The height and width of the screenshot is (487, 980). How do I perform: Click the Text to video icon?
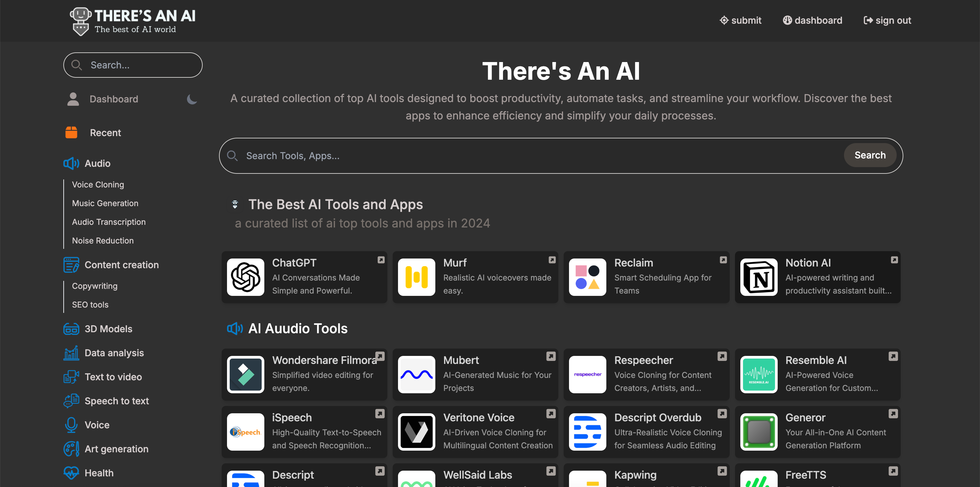point(71,377)
